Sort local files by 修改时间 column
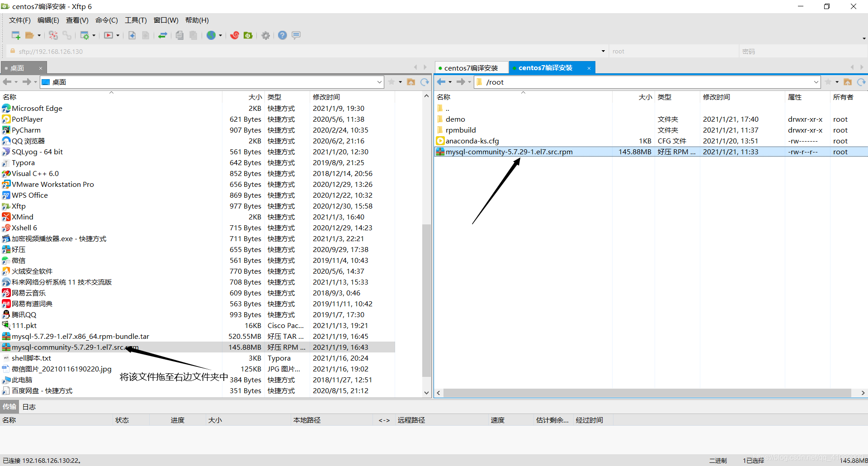Screen dimensions: 868x466 pos(352,97)
